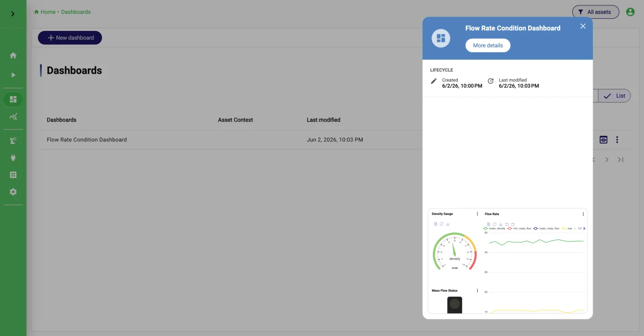The image size is (644, 336).
Task: Click the download icon on the Flow Rate chart
Action: tap(500, 225)
